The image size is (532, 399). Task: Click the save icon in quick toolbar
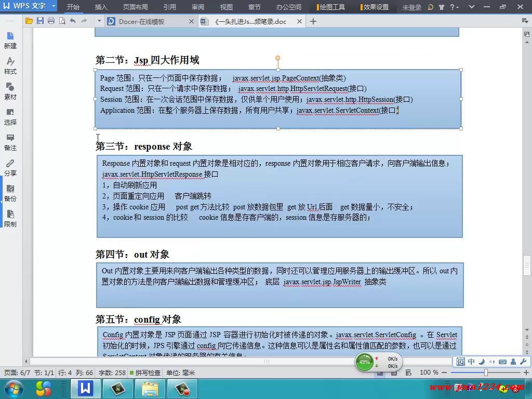[40, 21]
